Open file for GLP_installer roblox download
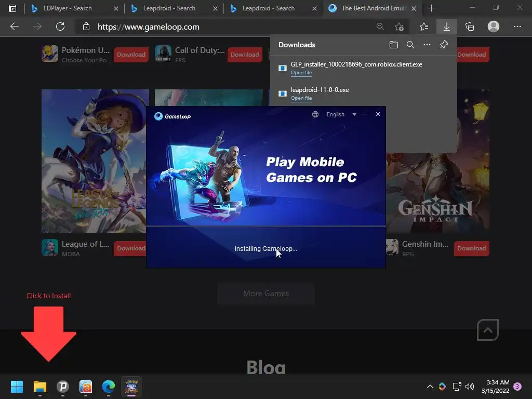The width and height of the screenshot is (532, 399). click(x=301, y=73)
